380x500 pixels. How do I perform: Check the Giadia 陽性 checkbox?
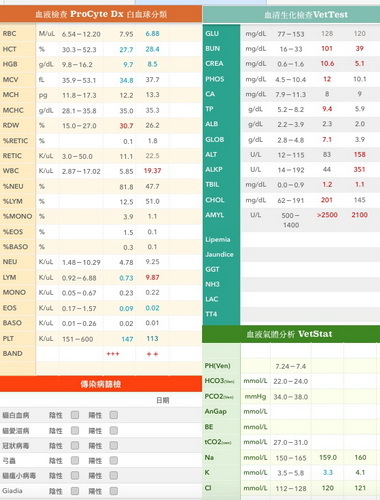point(114,491)
